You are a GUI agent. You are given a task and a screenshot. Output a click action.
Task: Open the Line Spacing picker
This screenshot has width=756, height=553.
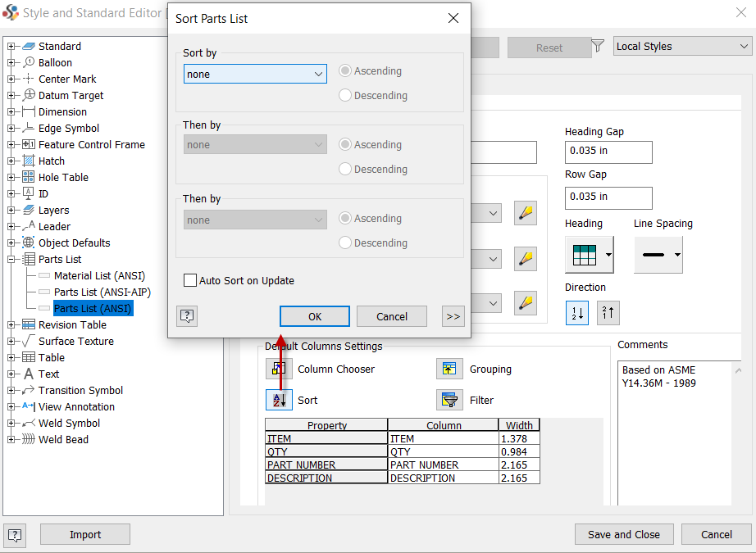[658, 255]
